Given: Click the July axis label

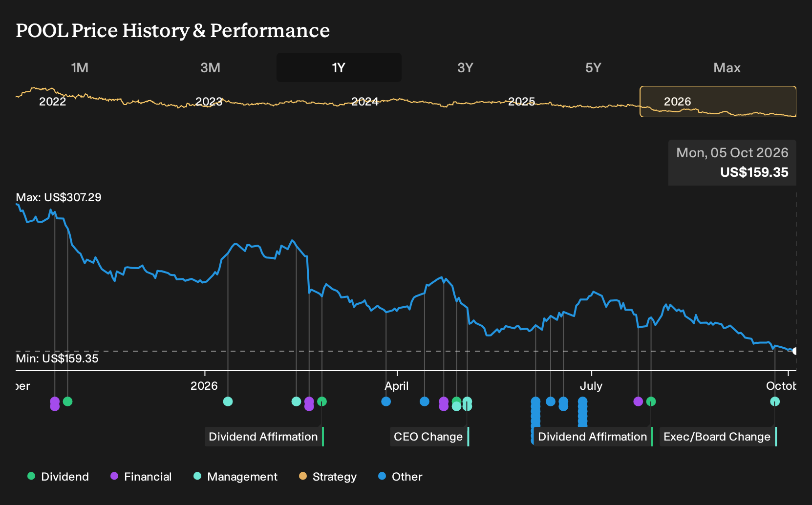Looking at the screenshot, I should pos(591,386).
